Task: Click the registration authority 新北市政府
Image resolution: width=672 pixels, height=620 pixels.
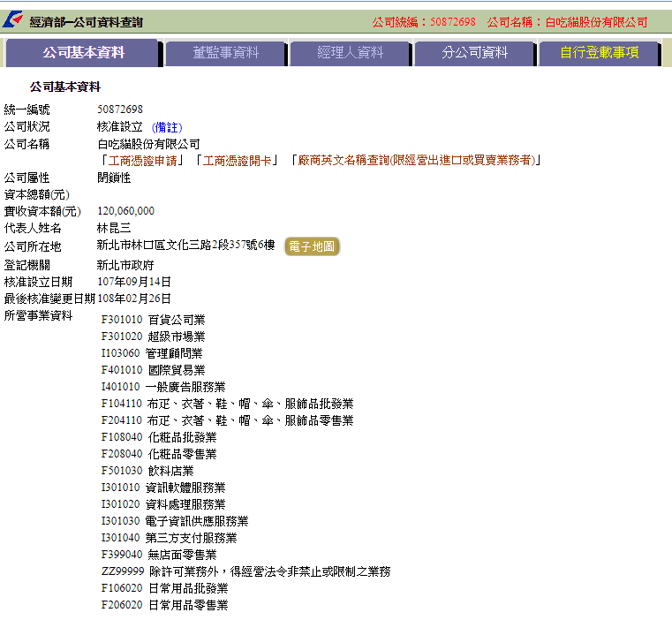Action: click(x=125, y=266)
